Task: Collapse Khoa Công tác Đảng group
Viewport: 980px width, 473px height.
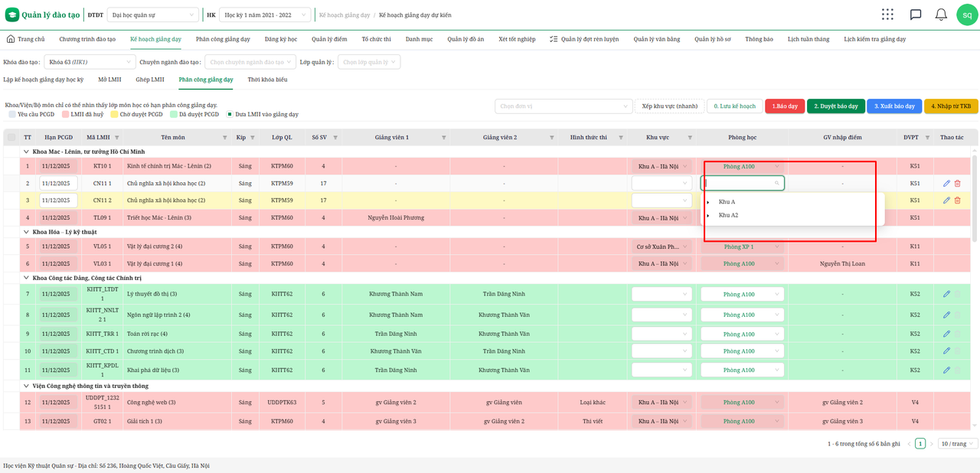Action: [x=26, y=278]
